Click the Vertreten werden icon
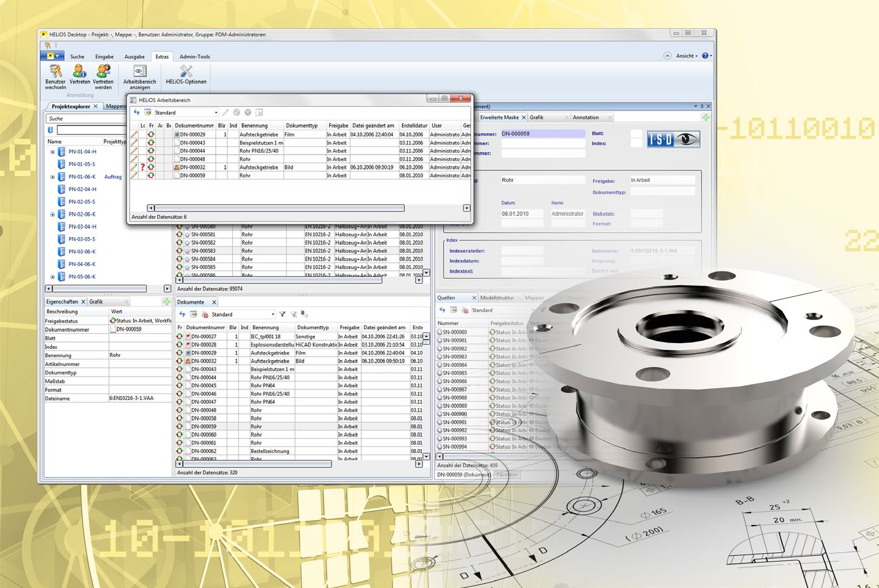 coord(103,71)
